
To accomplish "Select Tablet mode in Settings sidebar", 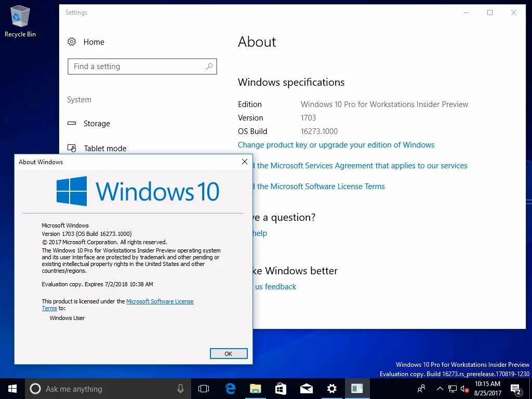I will 105,148.
